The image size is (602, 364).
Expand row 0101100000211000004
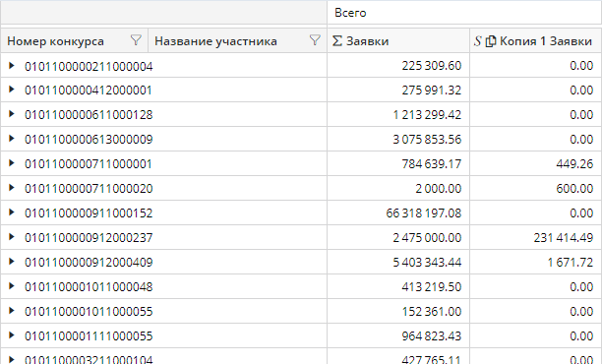click(x=12, y=66)
